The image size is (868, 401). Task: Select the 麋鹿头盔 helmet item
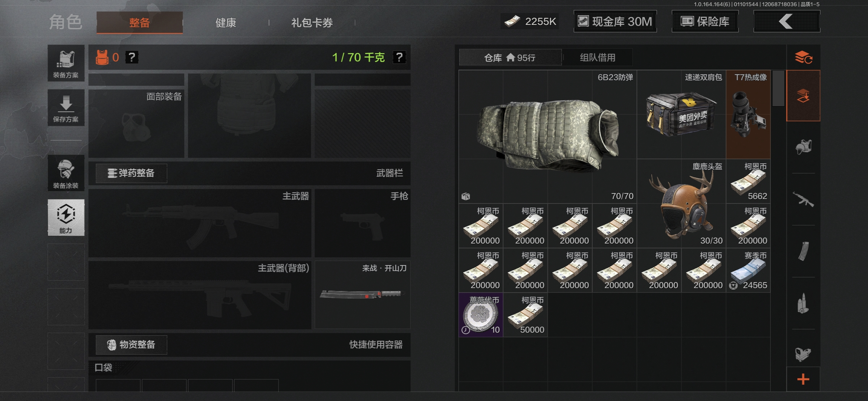coord(681,203)
